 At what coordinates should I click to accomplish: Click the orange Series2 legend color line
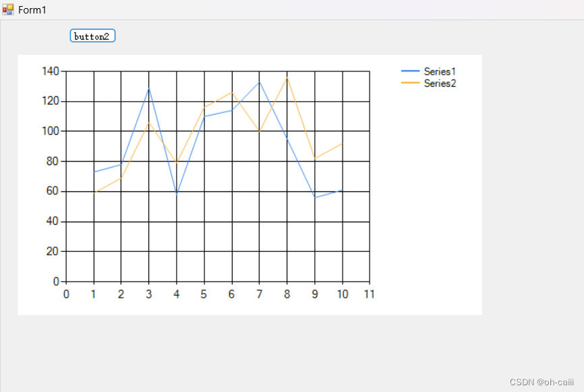[410, 83]
